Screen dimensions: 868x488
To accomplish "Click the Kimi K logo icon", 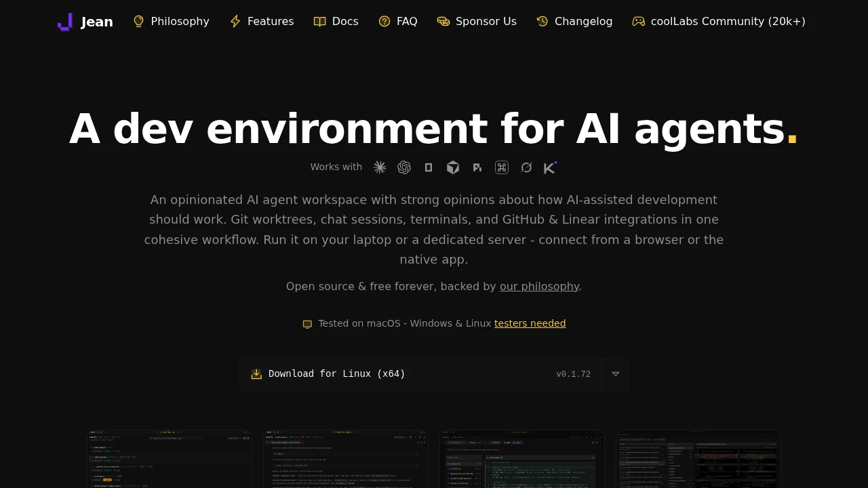I will (x=550, y=167).
